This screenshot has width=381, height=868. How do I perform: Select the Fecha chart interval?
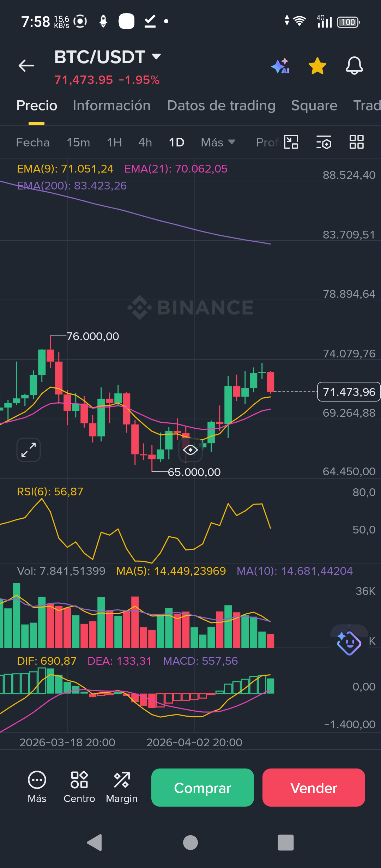click(x=33, y=143)
